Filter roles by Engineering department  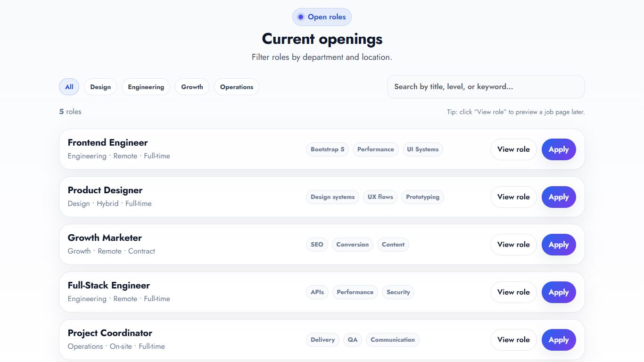pos(146,87)
